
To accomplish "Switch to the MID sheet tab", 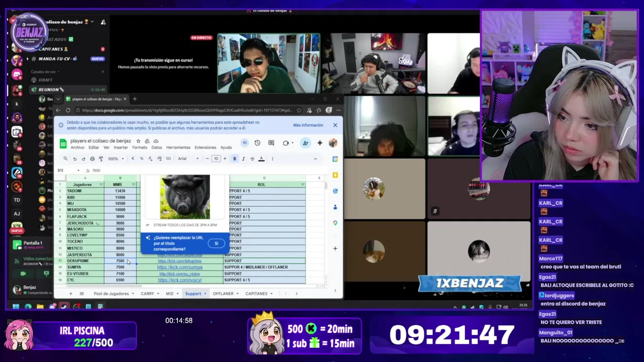I will (170, 294).
